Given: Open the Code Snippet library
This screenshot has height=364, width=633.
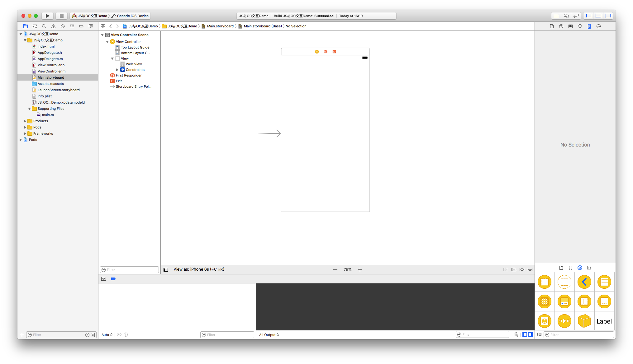Looking at the screenshot, I should 571,268.
